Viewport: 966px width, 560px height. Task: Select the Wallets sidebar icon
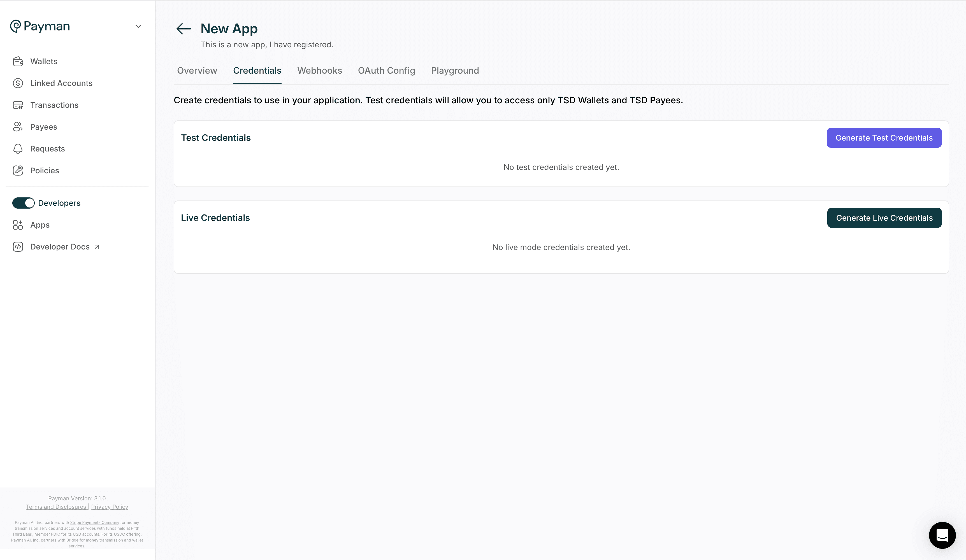[x=18, y=61]
